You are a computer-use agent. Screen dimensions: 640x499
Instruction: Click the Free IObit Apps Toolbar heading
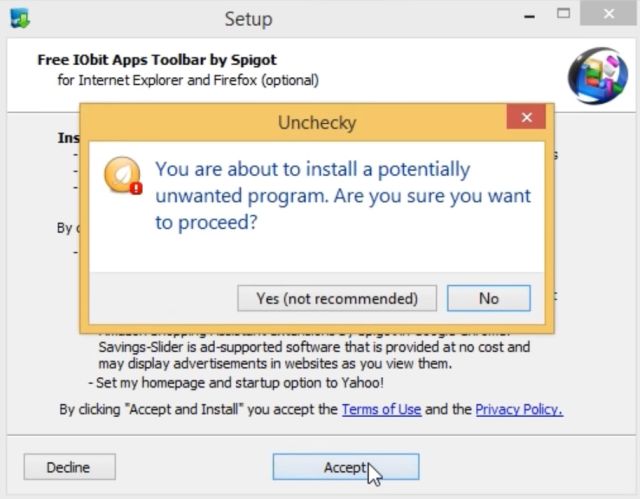(x=157, y=60)
